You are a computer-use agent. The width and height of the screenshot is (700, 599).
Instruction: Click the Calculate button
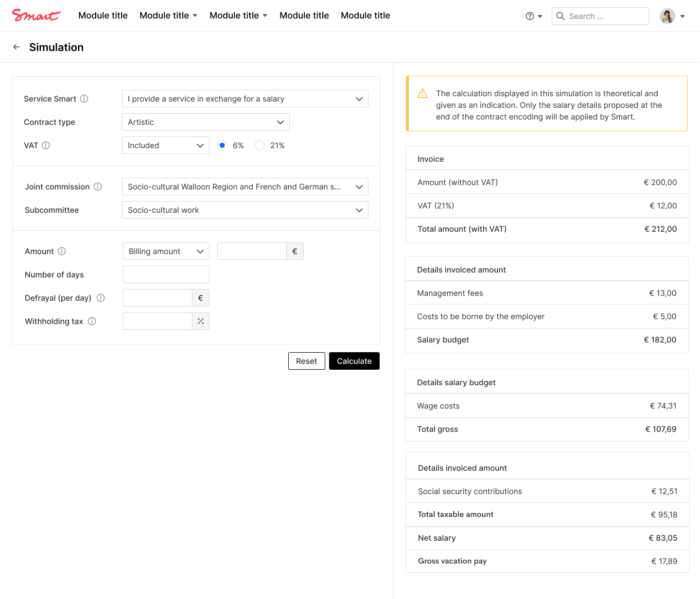pos(354,361)
